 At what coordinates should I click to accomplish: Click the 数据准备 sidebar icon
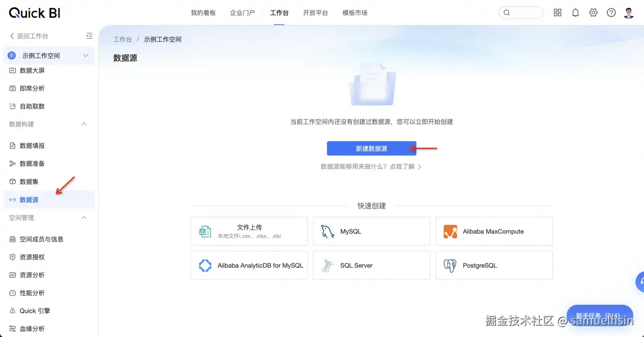point(12,164)
